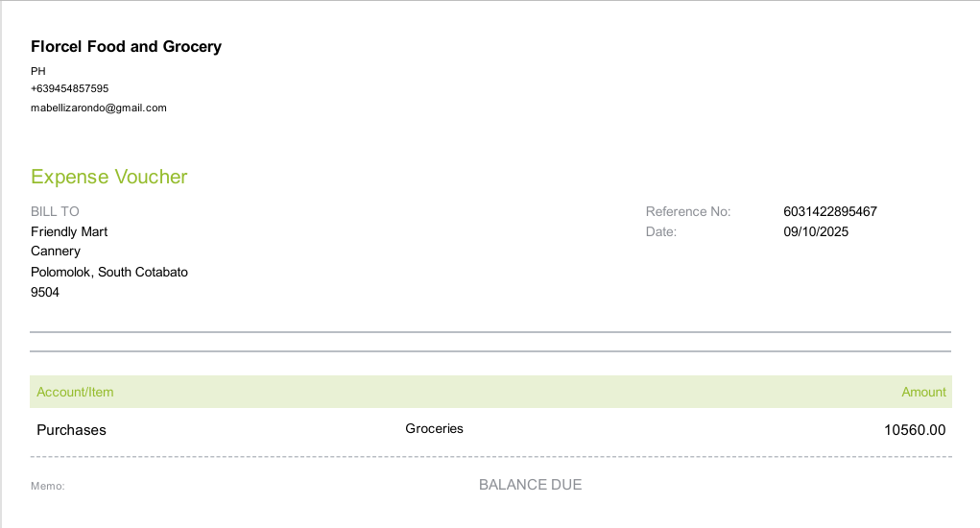Click the Account/Item column header
The width and height of the screenshot is (980, 528).
[x=75, y=392]
